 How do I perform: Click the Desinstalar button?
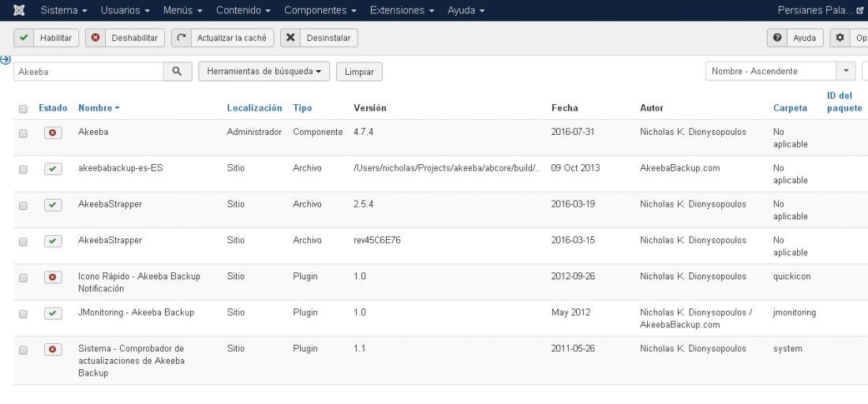pos(319,38)
